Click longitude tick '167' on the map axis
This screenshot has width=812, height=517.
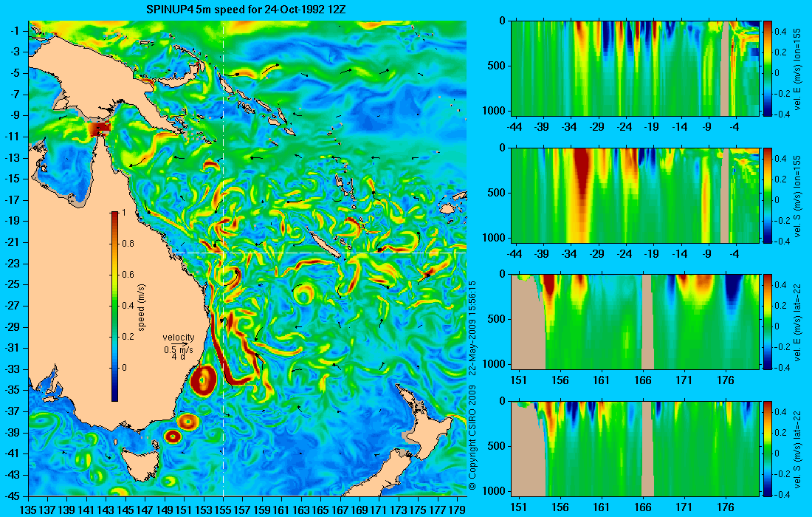(x=340, y=510)
